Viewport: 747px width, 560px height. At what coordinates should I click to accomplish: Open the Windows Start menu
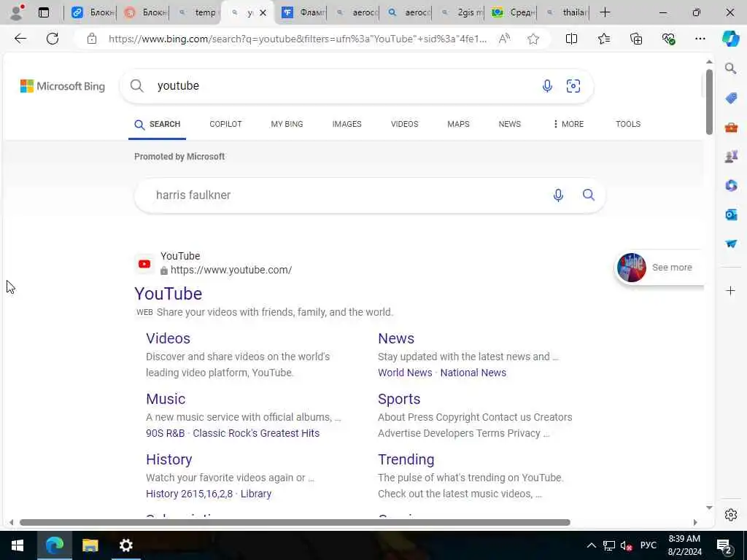[18, 545]
